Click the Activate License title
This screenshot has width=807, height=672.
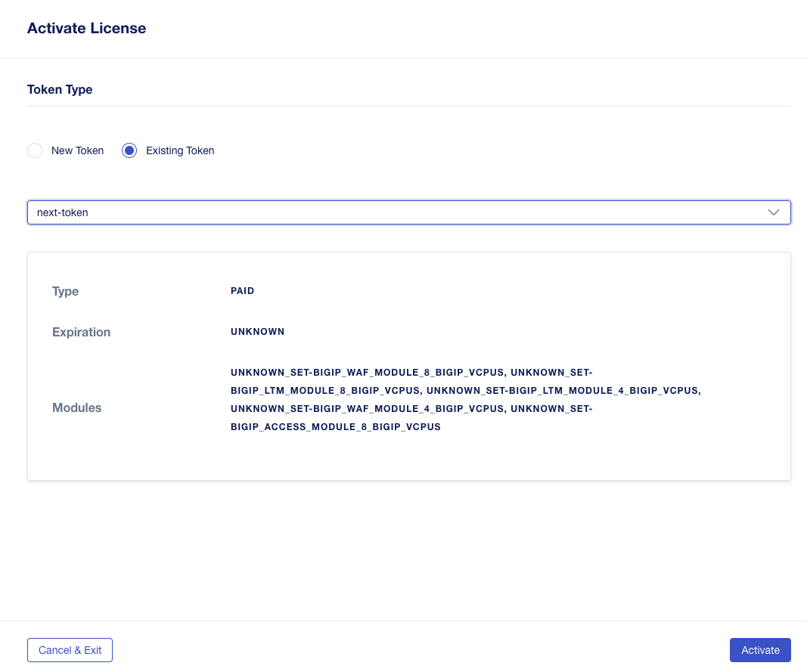(86, 28)
